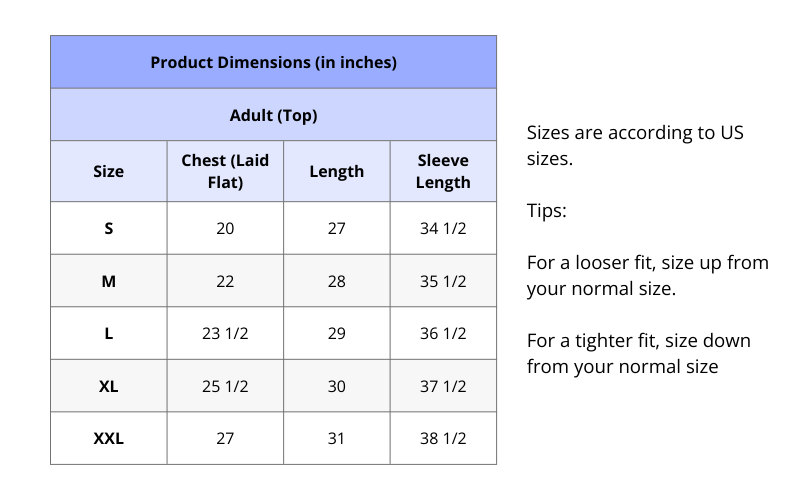Select the "For a looser fit" tip text
Viewport: 800px width, 500px height.
tap(647, 275)
